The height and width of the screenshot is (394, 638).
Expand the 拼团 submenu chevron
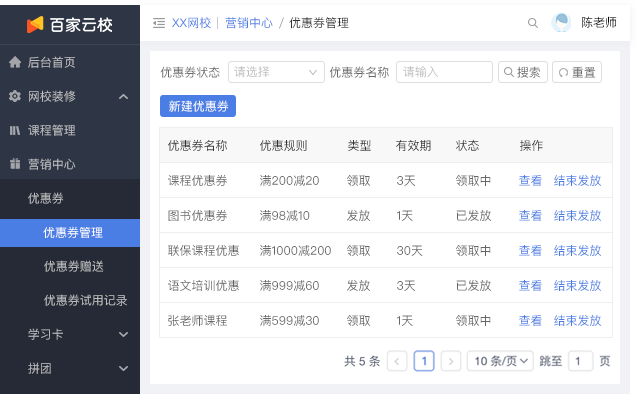(123, 369)
